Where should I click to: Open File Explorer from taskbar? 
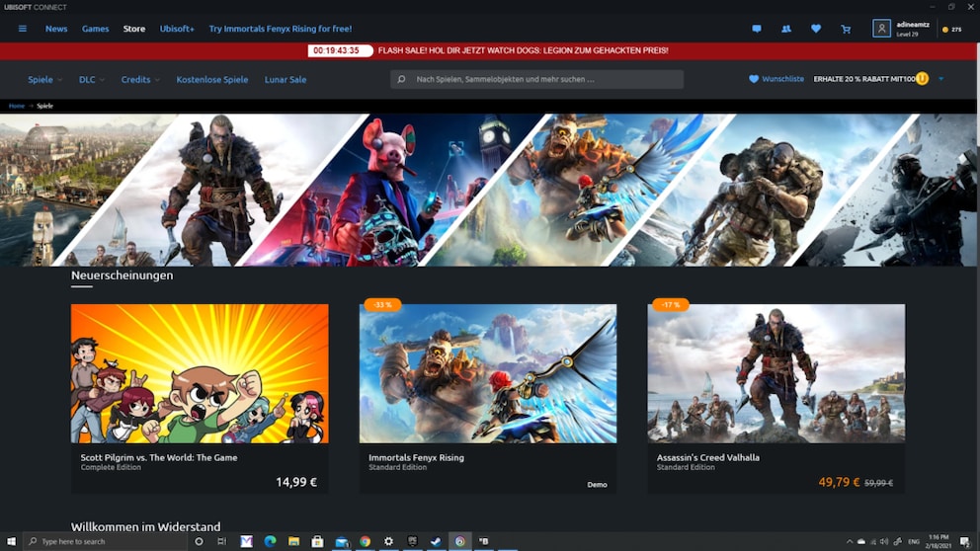[x=293, y=541]
